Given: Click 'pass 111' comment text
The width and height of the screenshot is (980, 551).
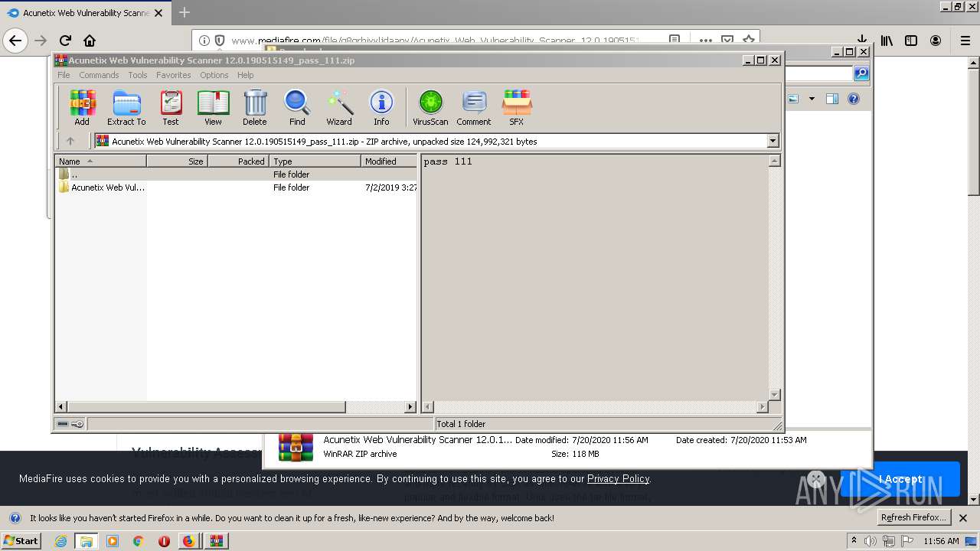Looking at the screenshot, I should [x=448, y=161].
